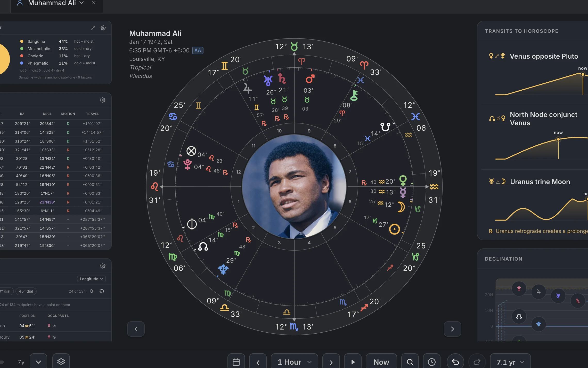Open the Longitude dropdown
The height and width of the screenshot is (368, 588).
click(x=91, y=279)
